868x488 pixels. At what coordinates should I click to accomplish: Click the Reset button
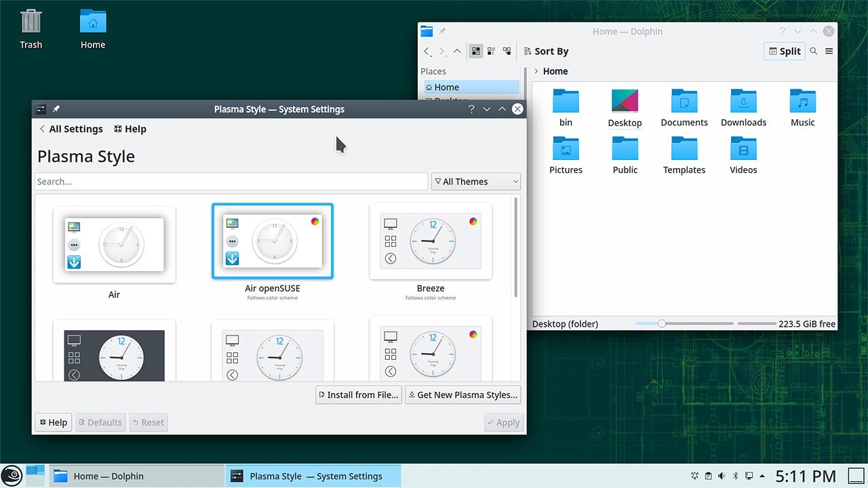pos(149,422)
